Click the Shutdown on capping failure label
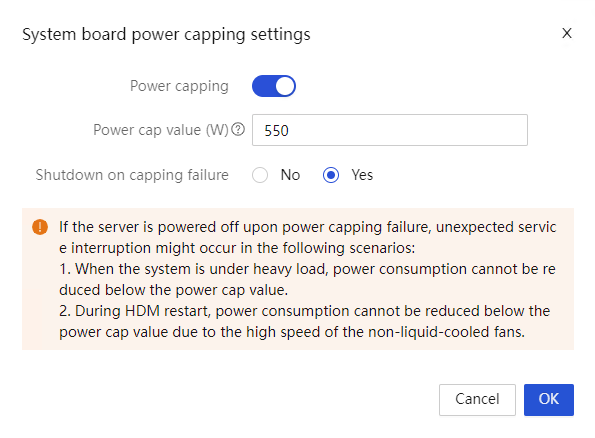The height and width of the screenshot is (438, 595). coord(132,175)
